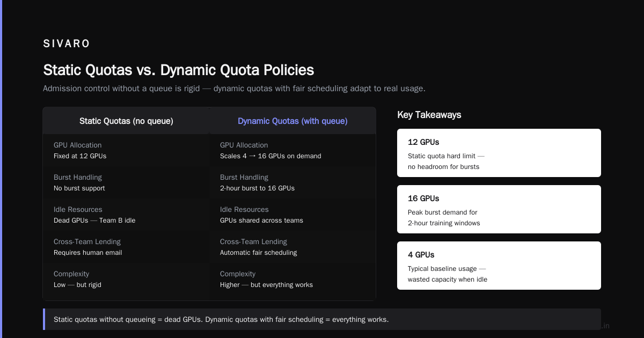Click 'Idle Resources' label in the Dynamic column

(x=244, y=210)
